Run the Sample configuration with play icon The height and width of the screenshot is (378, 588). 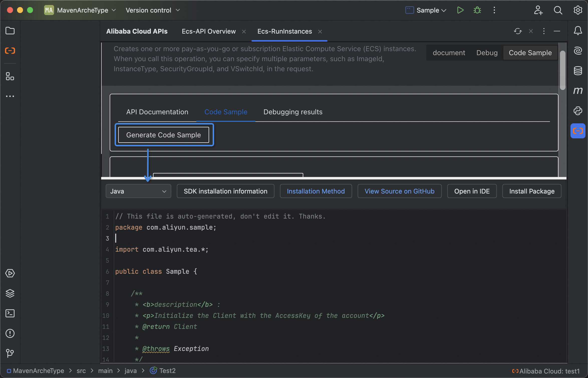pyautogui.click(x=460, y=10)
